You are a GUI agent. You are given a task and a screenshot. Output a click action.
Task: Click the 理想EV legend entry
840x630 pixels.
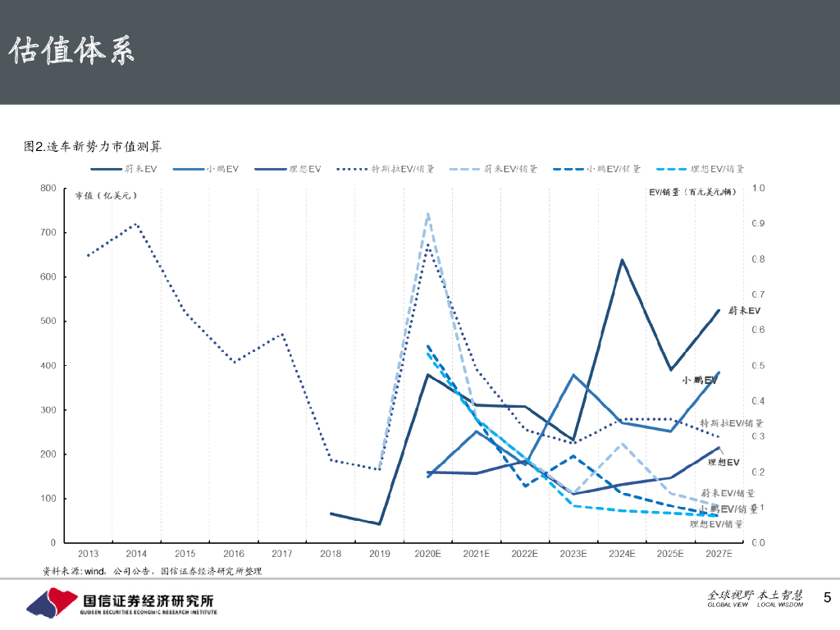288,169
